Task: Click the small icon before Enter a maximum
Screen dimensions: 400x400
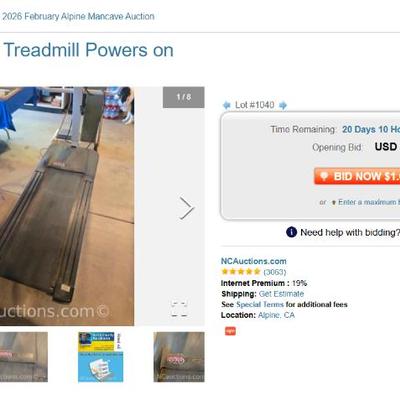Action: click(333, 202)
